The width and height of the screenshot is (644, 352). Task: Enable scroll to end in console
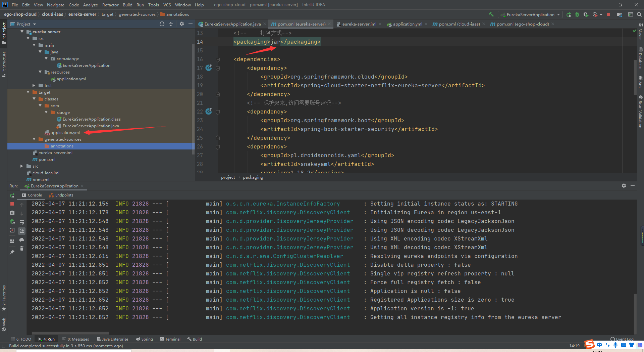22,230
